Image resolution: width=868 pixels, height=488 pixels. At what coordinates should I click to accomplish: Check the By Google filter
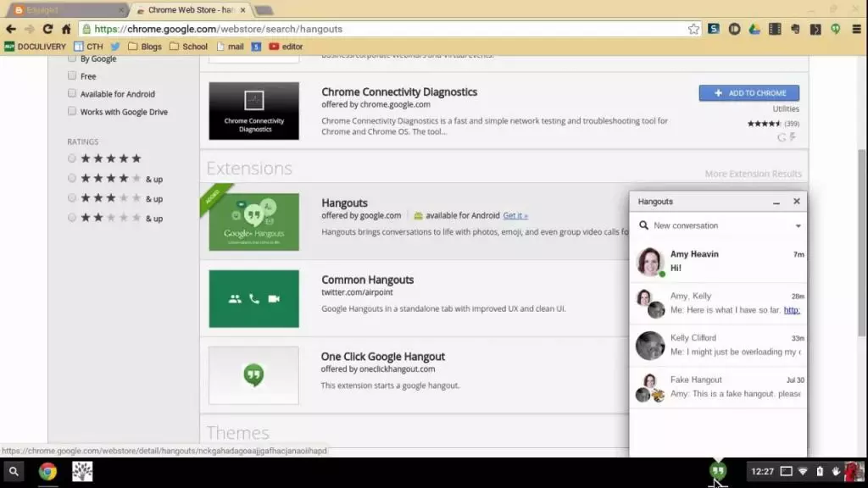click(72, 58)
